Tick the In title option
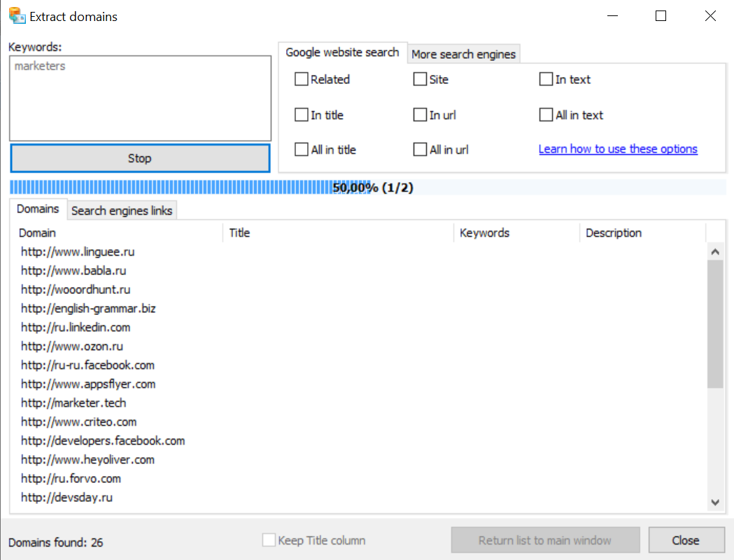This screenshot has height=560, width=734. [302, 115]
